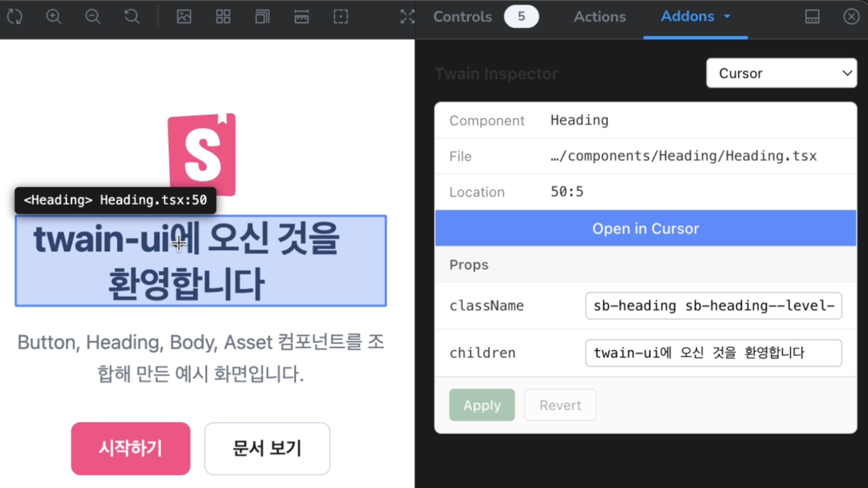Click the Heading.tsx file path
This screenshot has width=868, height=488.
(683, 156)
